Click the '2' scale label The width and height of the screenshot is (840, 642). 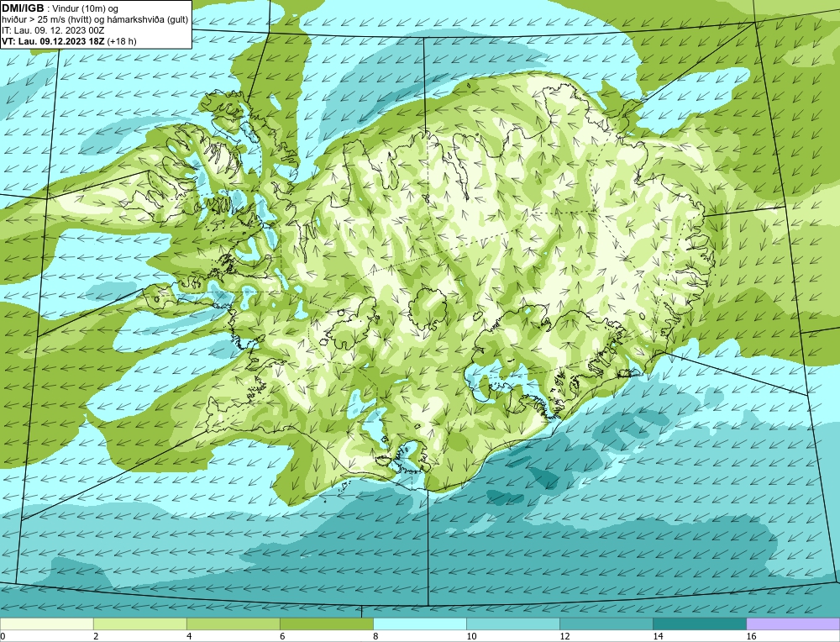(x=97, y=636)
